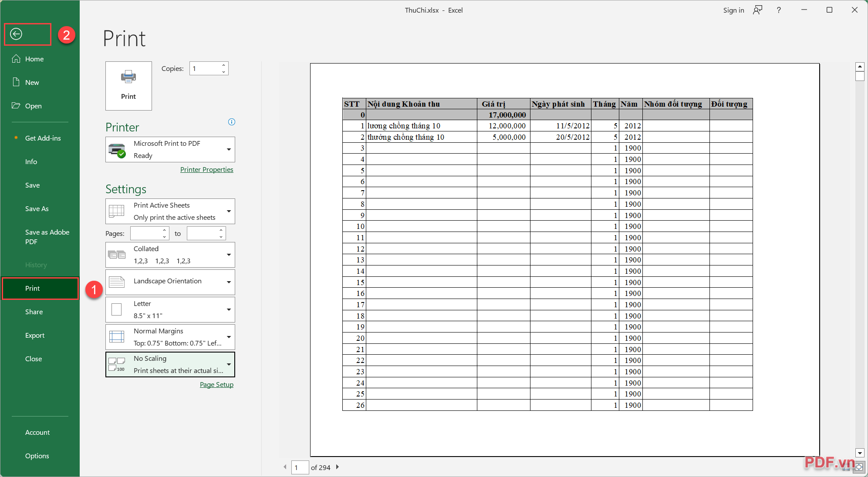Click the Pages to input field
This screenshot has height=477, width=868.
(203, 233)
